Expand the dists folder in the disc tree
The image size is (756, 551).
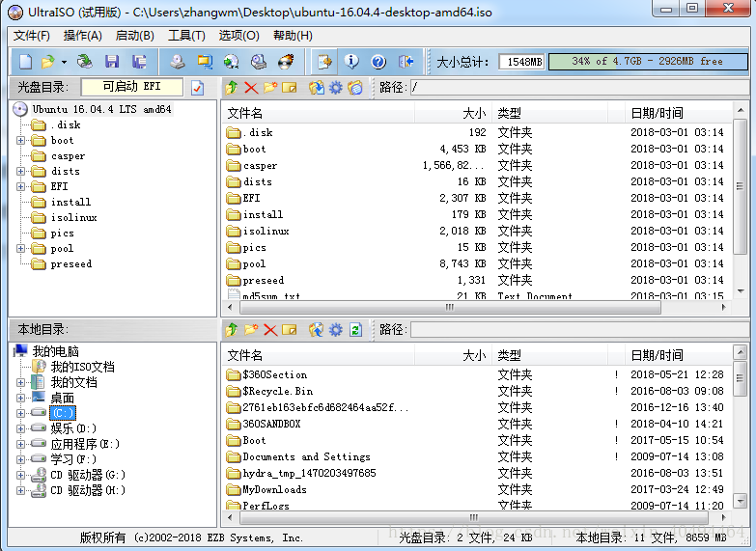[20, 171]
